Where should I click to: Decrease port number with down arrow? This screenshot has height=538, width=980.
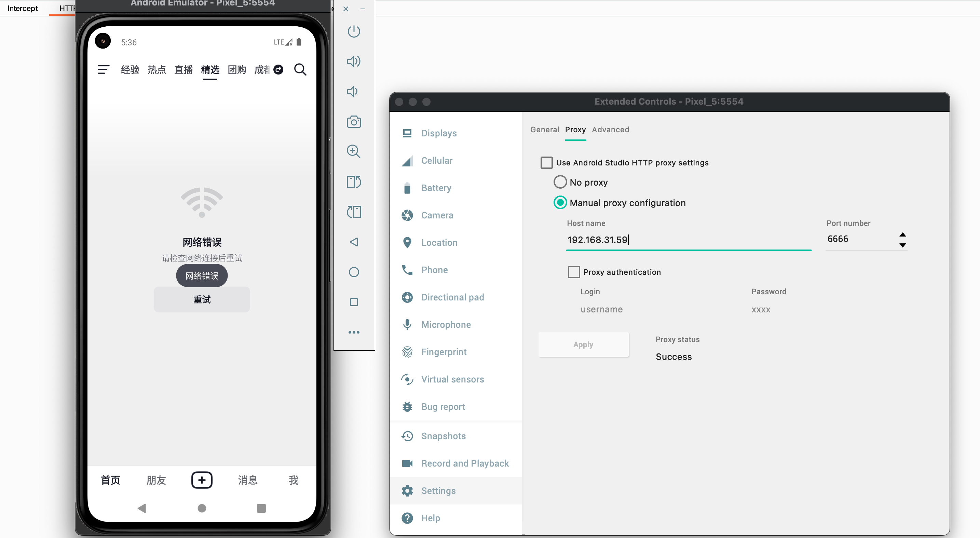[x=902, y=245]
